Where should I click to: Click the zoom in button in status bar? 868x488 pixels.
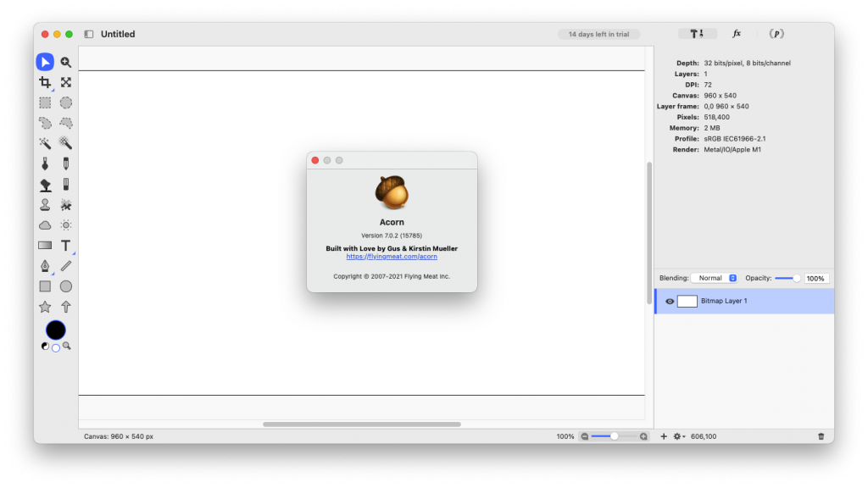click(x=643, y=436)
